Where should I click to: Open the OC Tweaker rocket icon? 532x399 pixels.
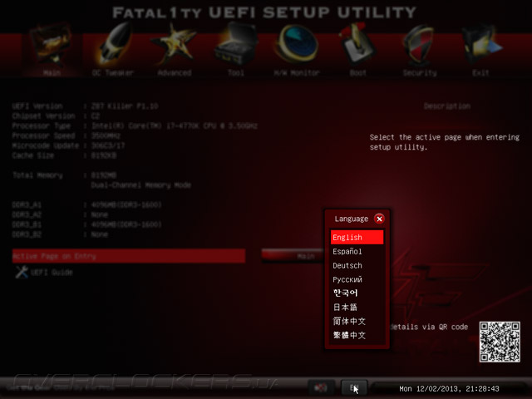coord(113,44)
